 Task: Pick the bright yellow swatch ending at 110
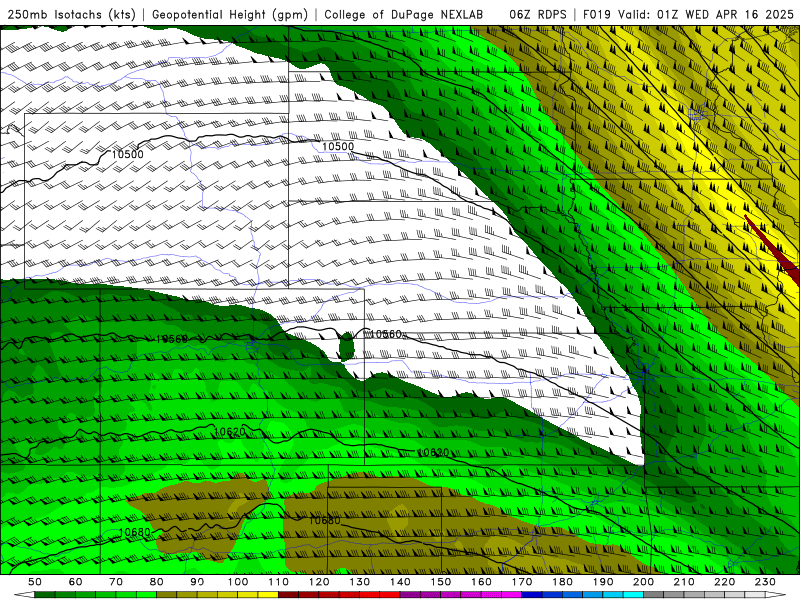click(268, 595)
